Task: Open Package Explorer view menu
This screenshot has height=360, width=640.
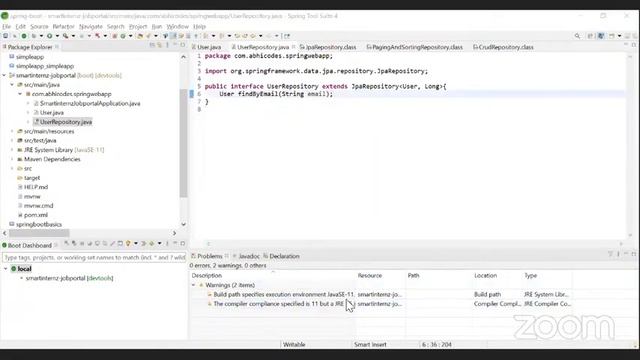Action: pos(167,46)
